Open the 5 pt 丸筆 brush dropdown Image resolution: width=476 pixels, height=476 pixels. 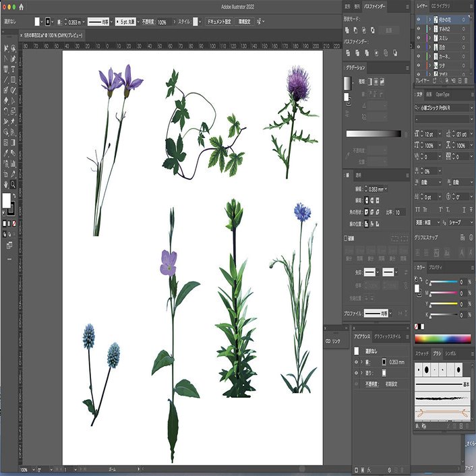138,22
